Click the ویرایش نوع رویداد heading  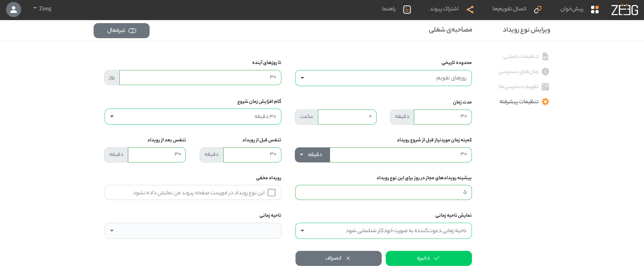526,30
